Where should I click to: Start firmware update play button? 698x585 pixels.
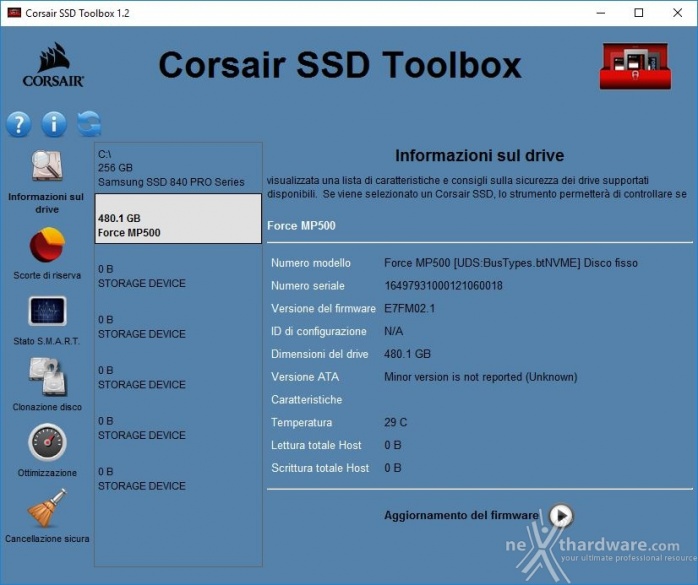[x=561, y=516]
